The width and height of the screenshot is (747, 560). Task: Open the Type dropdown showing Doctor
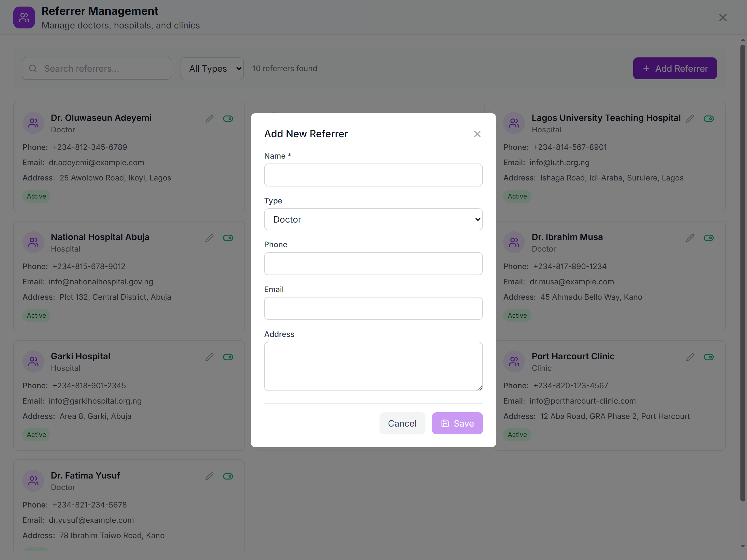tap(373, 220)
